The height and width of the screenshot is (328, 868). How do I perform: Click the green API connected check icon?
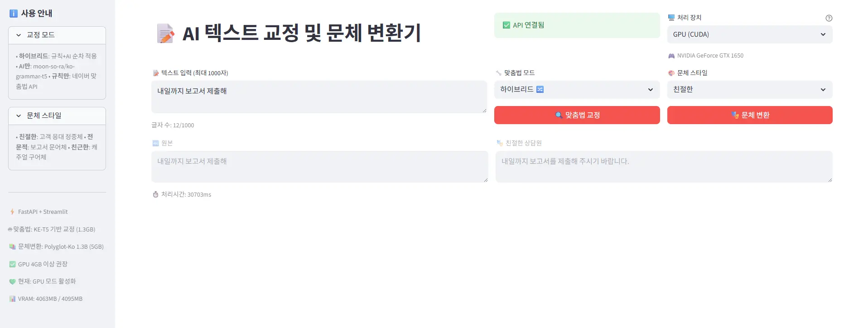coord(506,25)
